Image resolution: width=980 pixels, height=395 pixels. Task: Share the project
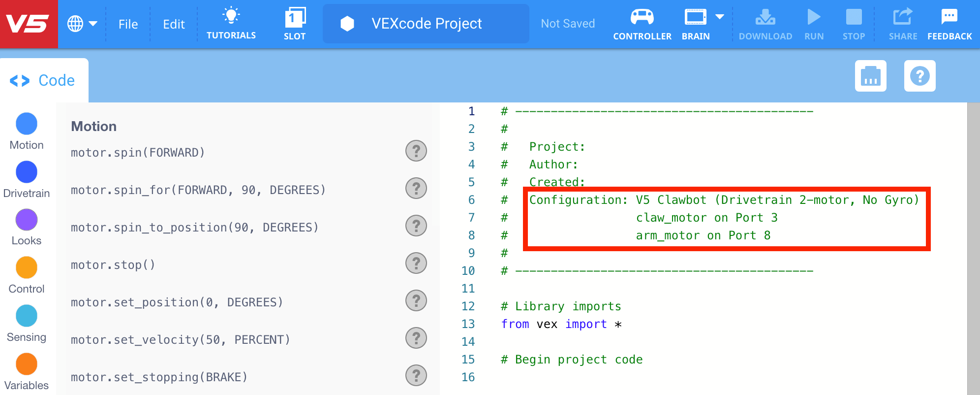tap(903, 23)
